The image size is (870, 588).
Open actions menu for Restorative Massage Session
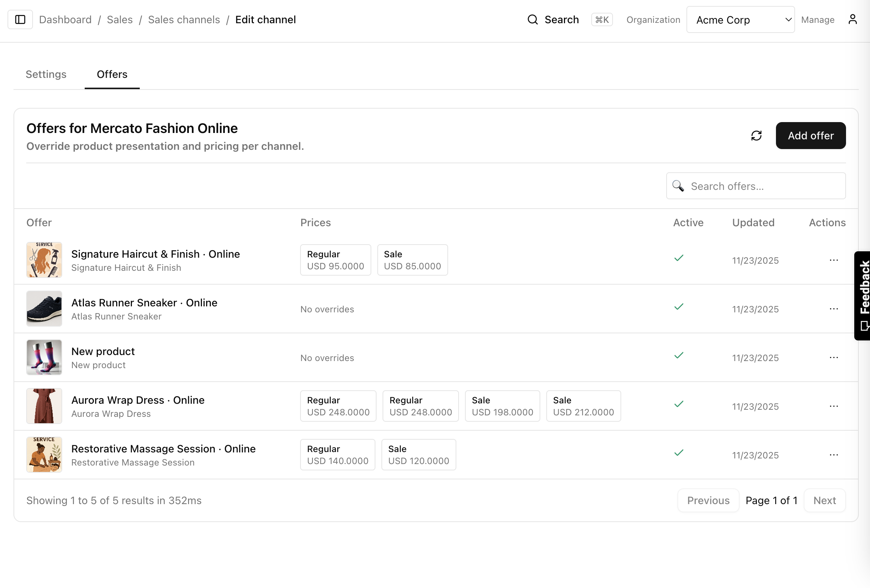point(833,455)
